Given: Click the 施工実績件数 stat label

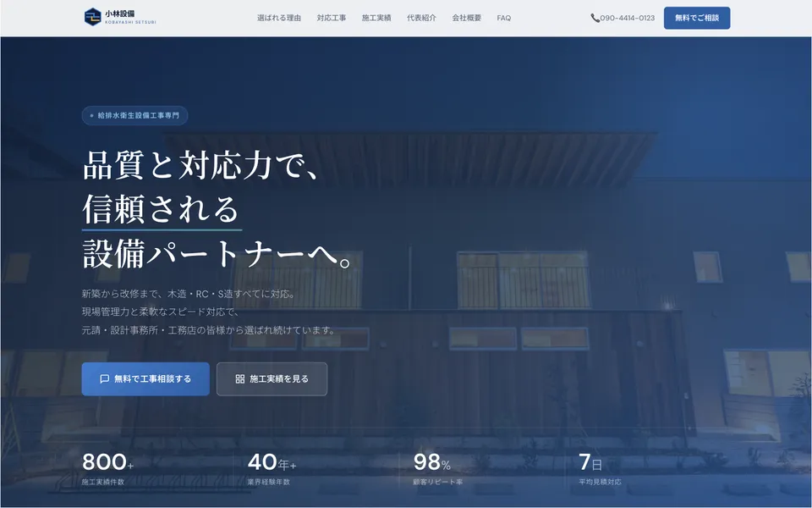Looking at the screenshot, I should 103,482.
